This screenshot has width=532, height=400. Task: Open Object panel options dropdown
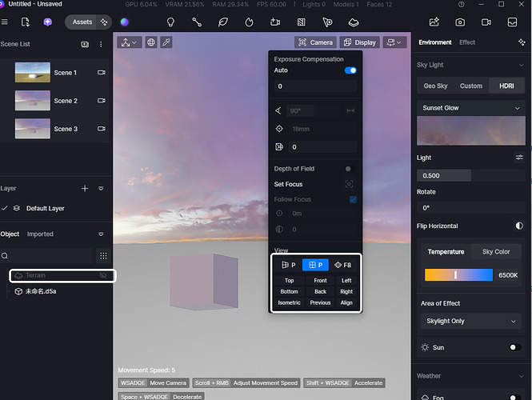pyautogui.click(x=101, y=234)
